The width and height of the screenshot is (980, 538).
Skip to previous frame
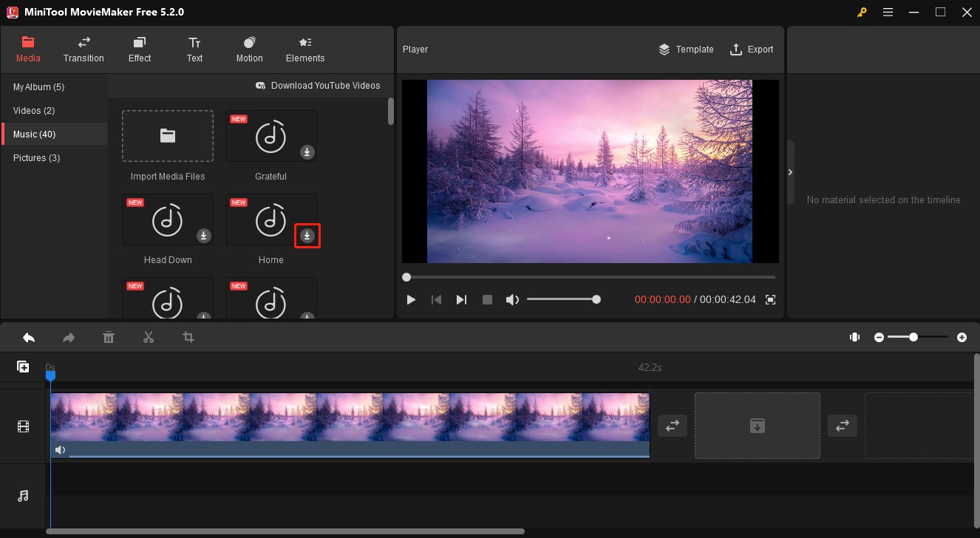coord(437,299)
